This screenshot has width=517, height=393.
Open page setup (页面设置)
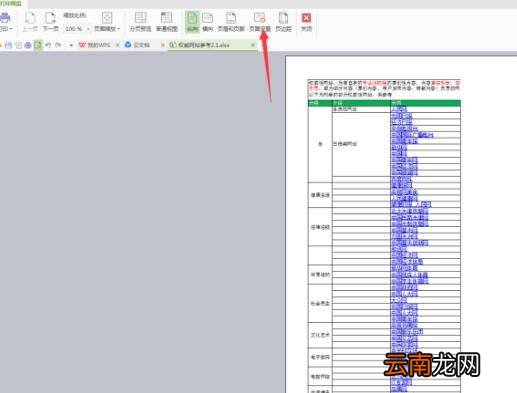tap(260, 22)
